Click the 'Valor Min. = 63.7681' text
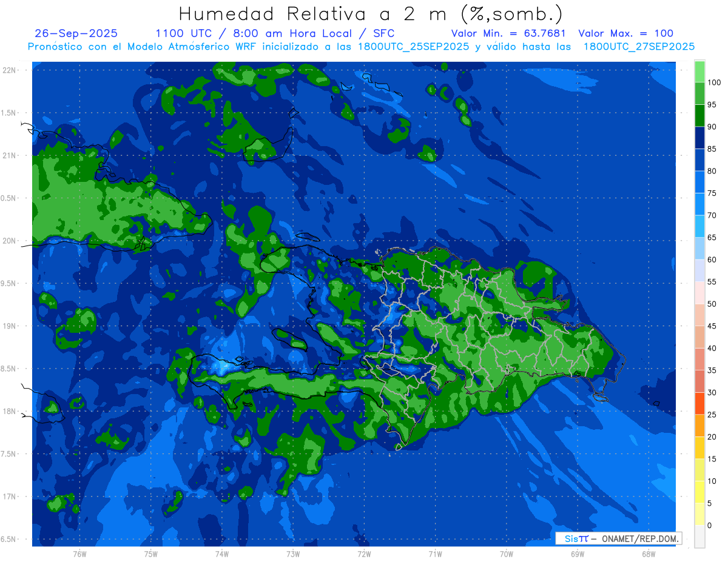 (508, 33)
